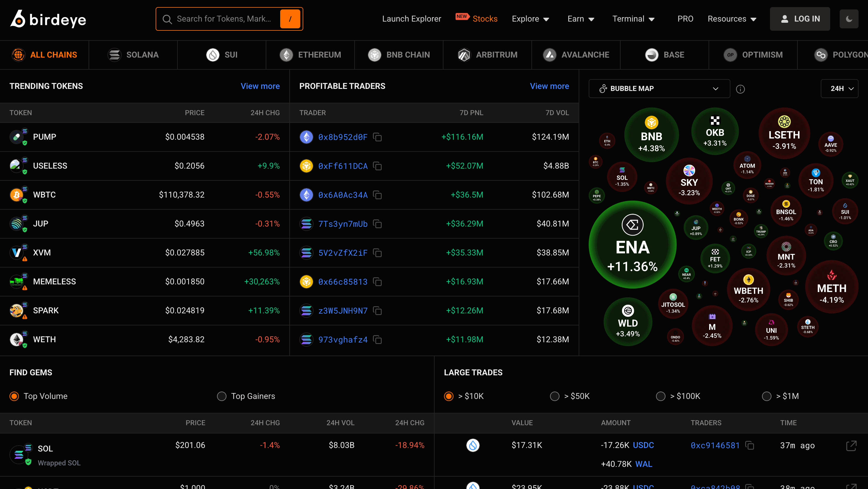This screenshot has height=489, width=868.
Task: Switch to Base chain tab
Action: pos(665,55)
